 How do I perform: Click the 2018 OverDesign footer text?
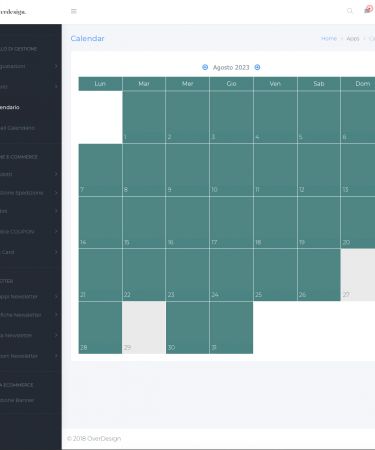(x=94, y=439)
